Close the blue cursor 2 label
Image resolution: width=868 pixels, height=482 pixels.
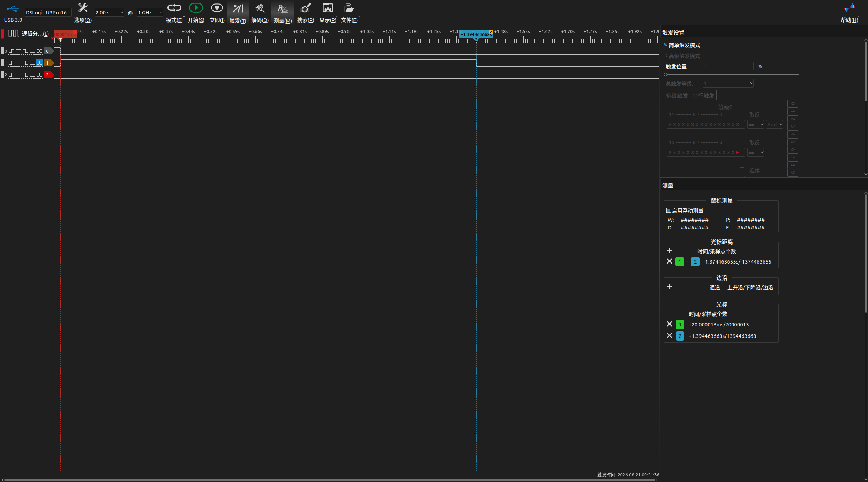click(491, 32)
